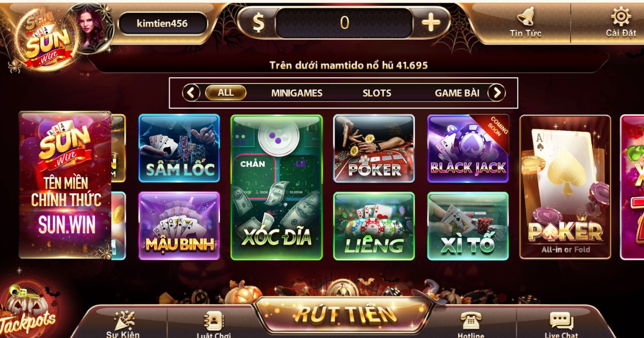The image size is (644, 338).
Task: Open the Hotline telephone icon
Action: 471,320
